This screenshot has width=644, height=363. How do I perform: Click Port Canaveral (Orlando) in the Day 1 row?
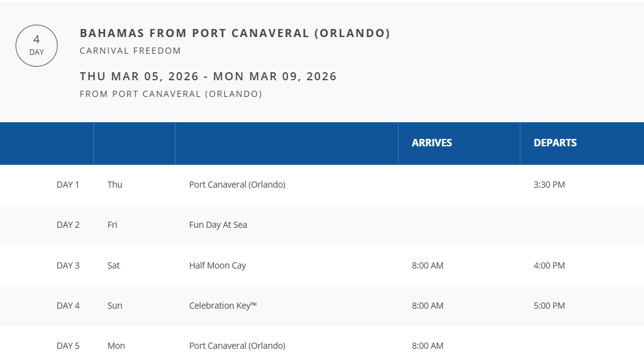tap(237, 185)
